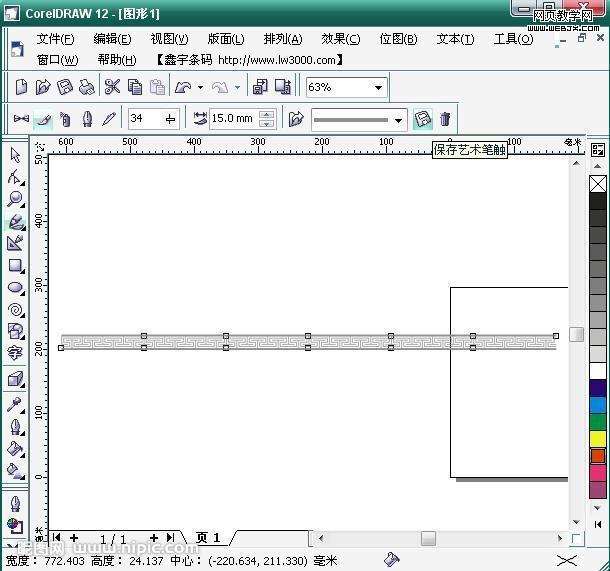Expand the Redo history dropdown arrow
This screenshot has height=571, width=610.
[x=237, y=87]
